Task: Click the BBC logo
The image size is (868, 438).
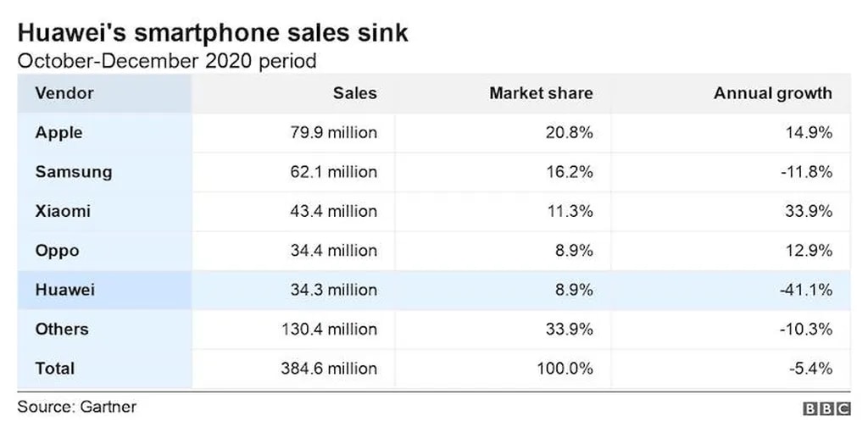Action: [x=826, y=408]
